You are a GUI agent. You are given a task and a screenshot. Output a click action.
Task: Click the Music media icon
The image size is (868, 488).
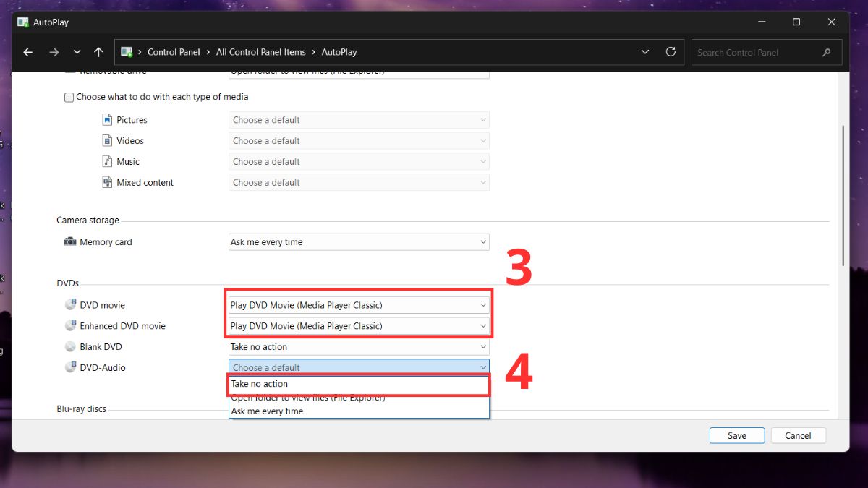tap(107, 162)
